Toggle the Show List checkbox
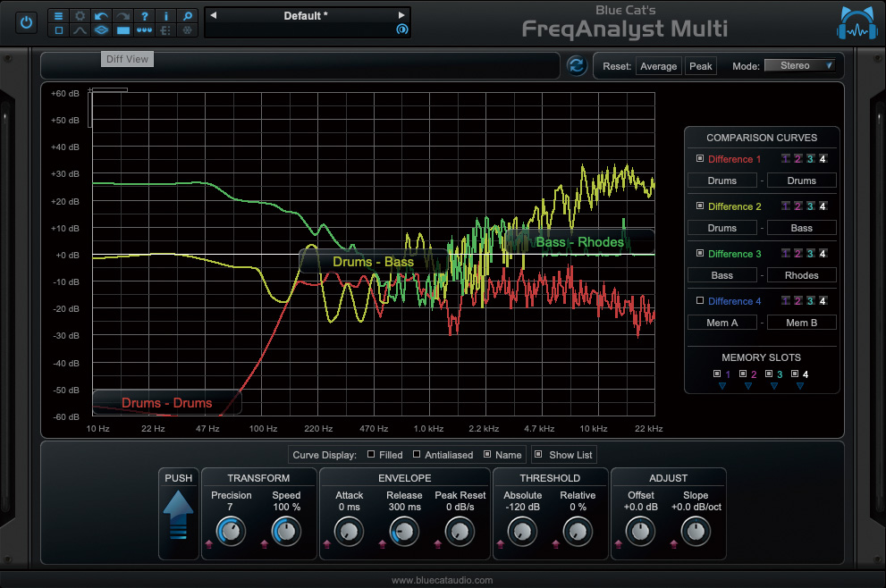The image size is (886, 588). tap(538, 454)
